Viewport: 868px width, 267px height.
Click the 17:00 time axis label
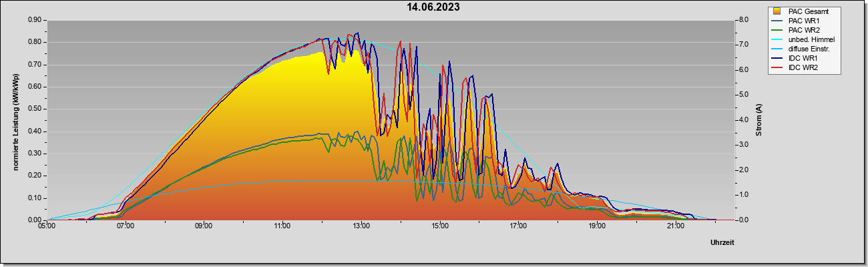point(518,226)
